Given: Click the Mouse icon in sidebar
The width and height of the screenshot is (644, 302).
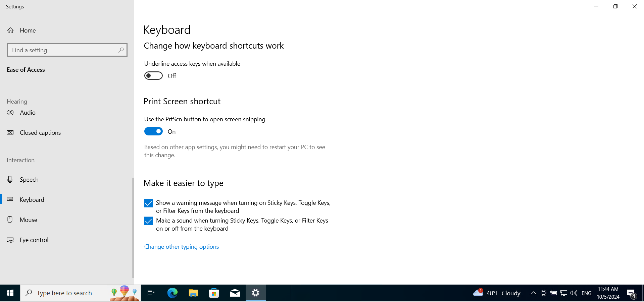Looking at the screenshot, I should [10, 220].
